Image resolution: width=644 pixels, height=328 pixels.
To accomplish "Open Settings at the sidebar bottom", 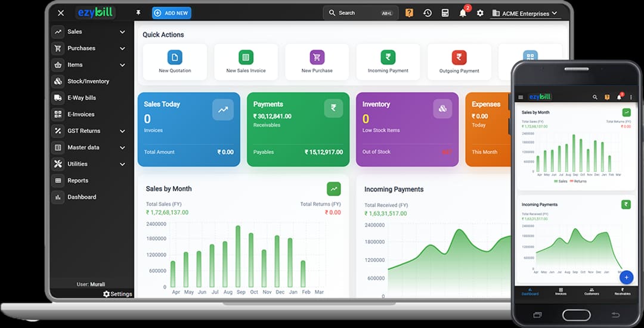I will click(x=117, y=294).
